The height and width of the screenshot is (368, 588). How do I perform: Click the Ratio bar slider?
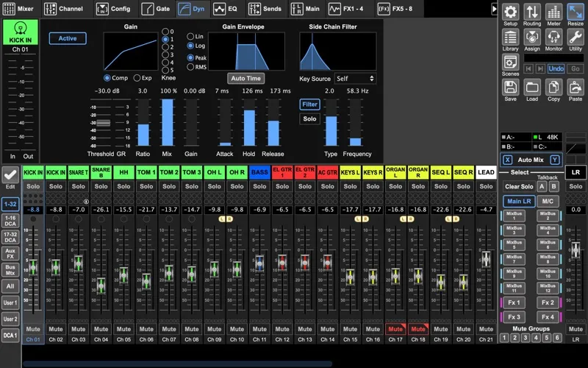(x=143, y=122)
